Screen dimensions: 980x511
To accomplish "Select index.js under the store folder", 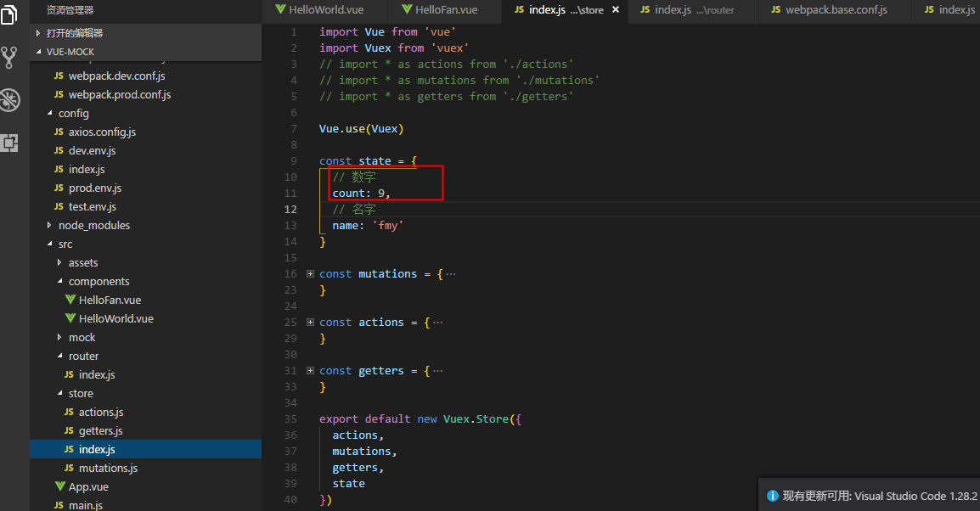I will 145,449.
